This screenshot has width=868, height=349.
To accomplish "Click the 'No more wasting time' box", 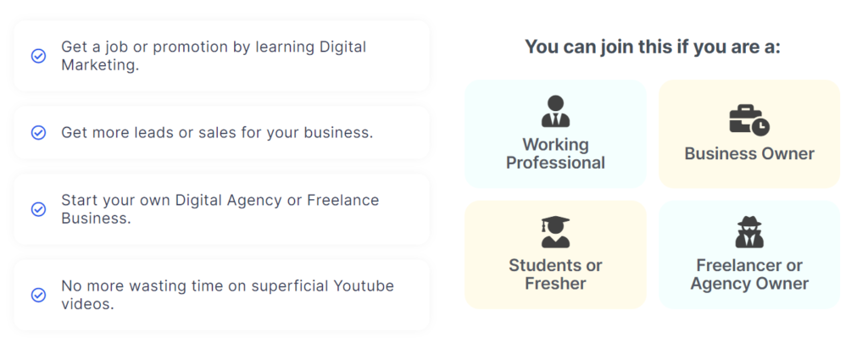I will tap(222, 295).
